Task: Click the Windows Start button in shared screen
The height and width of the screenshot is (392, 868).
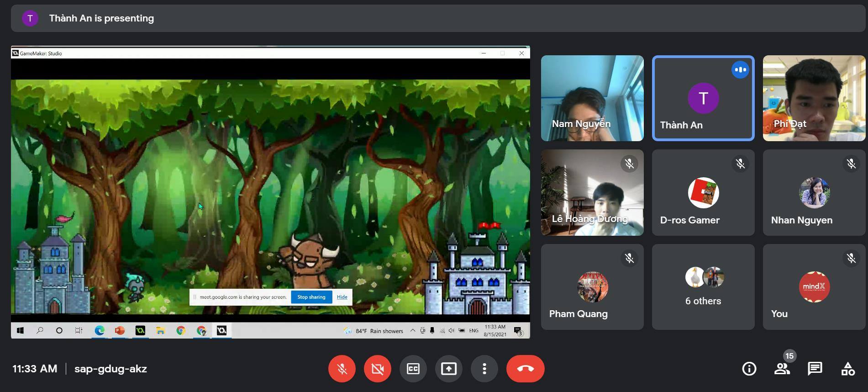Action: tap(20, 330)
